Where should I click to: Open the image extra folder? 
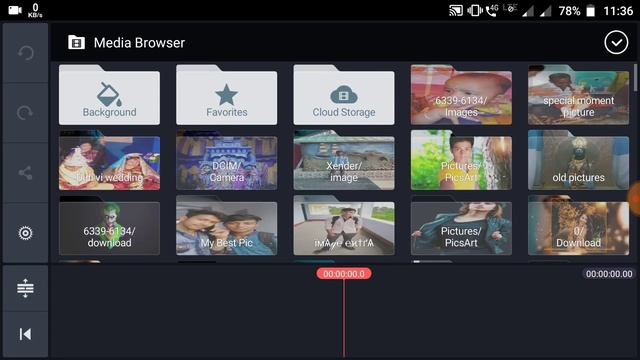(344, 225)
